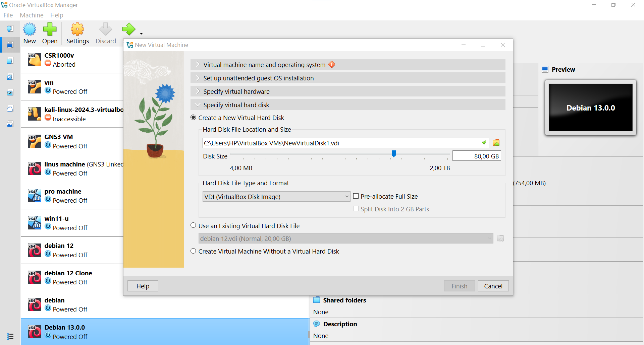This screenshot has width=644, height=345.
Task: Click the Shared folders heading
Action: tap(344, 300)
